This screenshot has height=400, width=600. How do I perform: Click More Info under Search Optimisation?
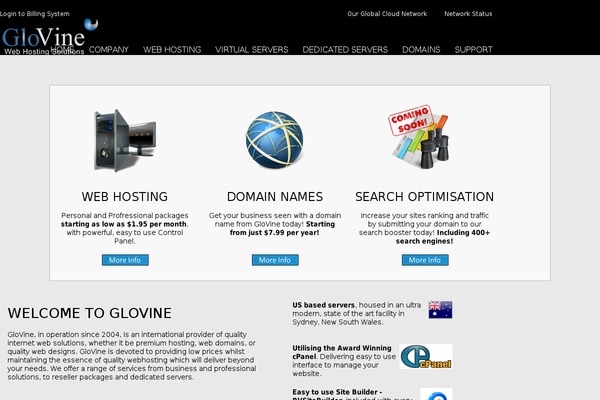point(425,260)
